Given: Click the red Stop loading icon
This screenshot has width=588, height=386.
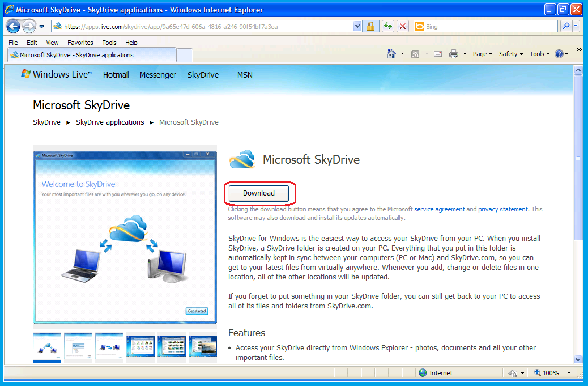Looking at the screenshot, I should point(403,26).
